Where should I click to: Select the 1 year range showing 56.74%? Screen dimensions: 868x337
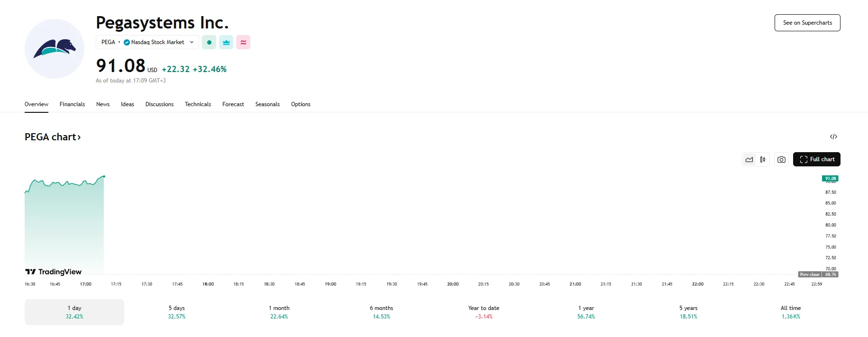coord(586,312)
